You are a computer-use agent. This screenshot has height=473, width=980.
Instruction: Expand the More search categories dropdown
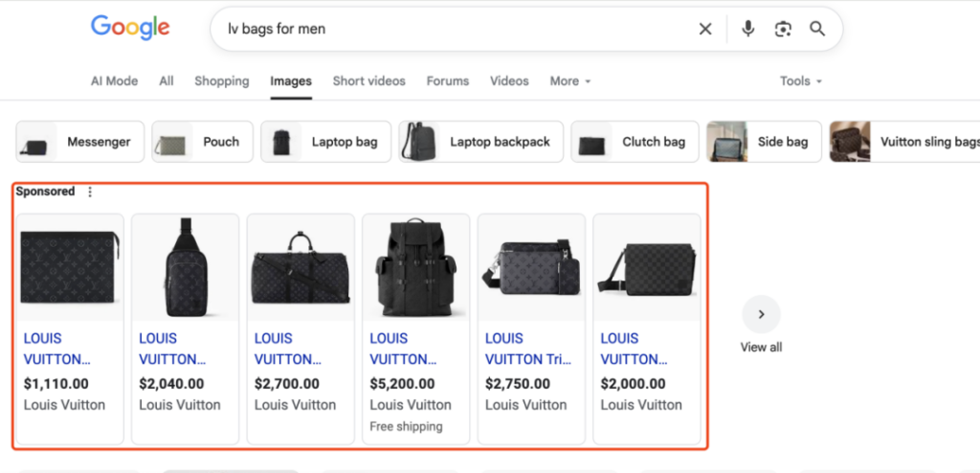(x=569, y=81)
